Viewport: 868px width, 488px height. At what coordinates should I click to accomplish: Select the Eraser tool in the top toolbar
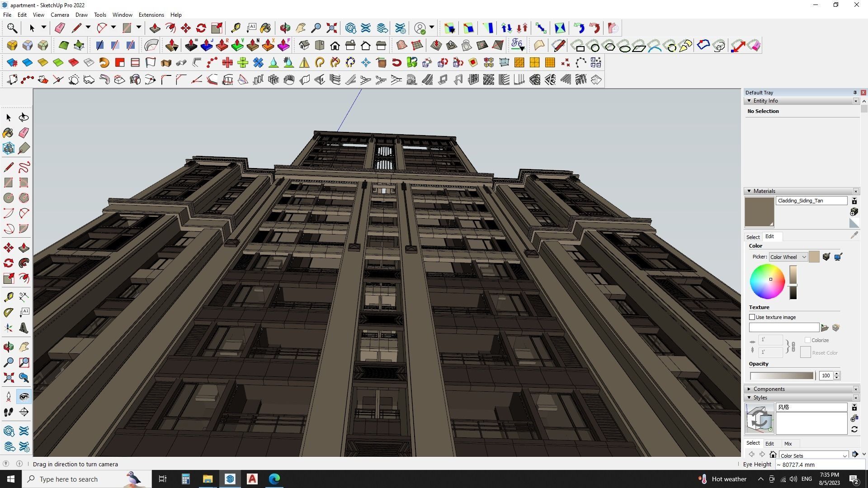[60, 28]
